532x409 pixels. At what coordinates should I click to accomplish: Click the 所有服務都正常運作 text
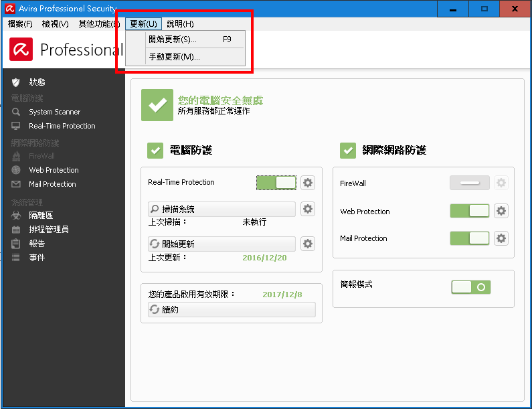213,111
